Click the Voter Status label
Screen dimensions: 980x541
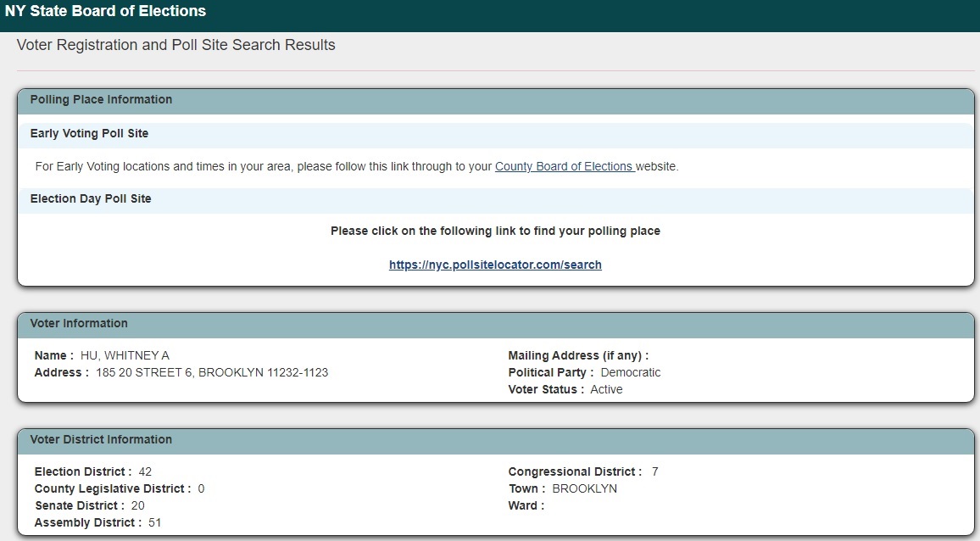click(x=546, y=389)
